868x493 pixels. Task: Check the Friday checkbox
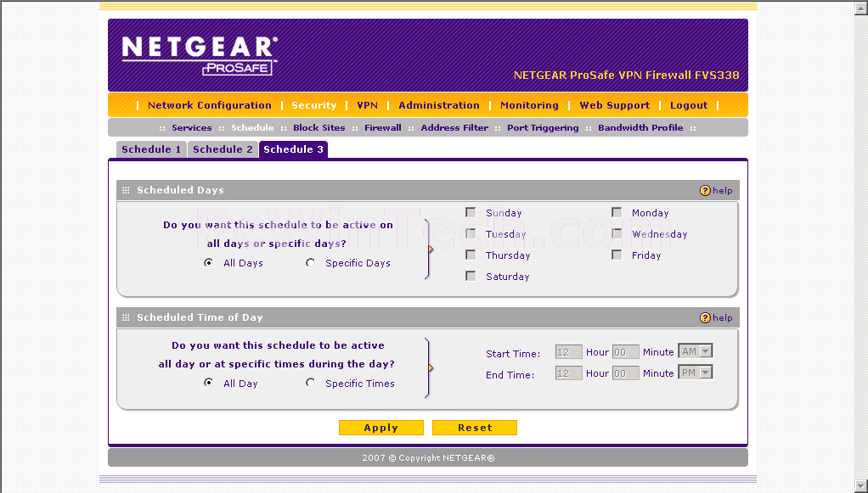[x=617, y=255]
